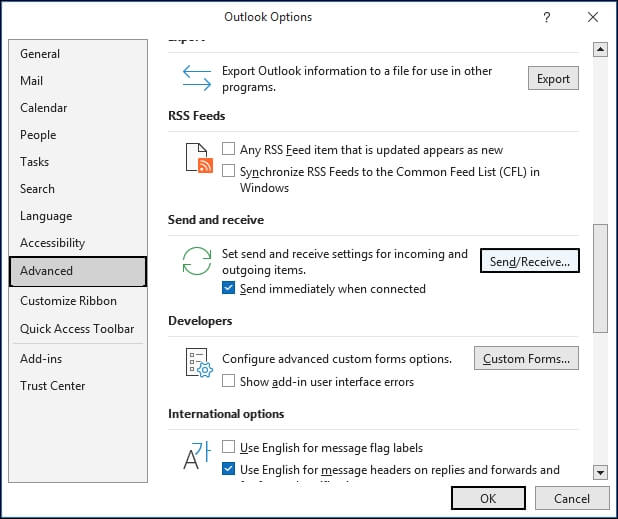
Task: Uncheck Send immediately when connected
Action: [x=229, y=289]
